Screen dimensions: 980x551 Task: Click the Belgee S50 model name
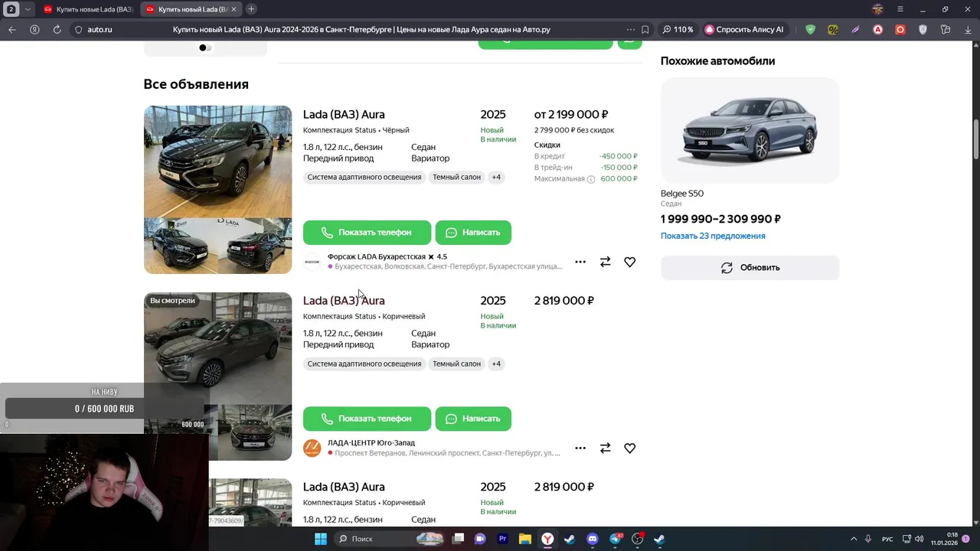pyautogui.click(x=682, y=194)
